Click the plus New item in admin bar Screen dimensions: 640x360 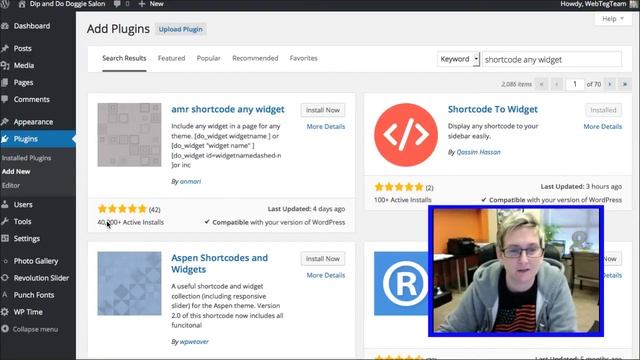pos(151,4)
